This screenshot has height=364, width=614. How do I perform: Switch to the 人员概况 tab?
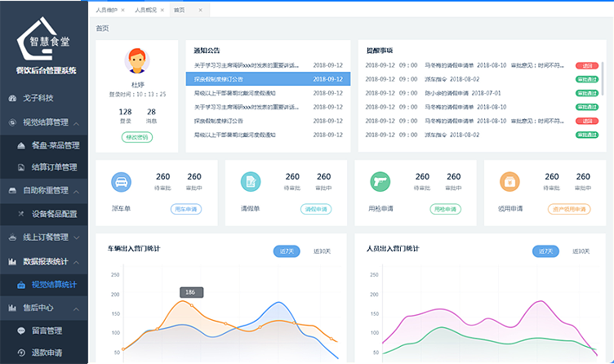[x=146, y=10]
